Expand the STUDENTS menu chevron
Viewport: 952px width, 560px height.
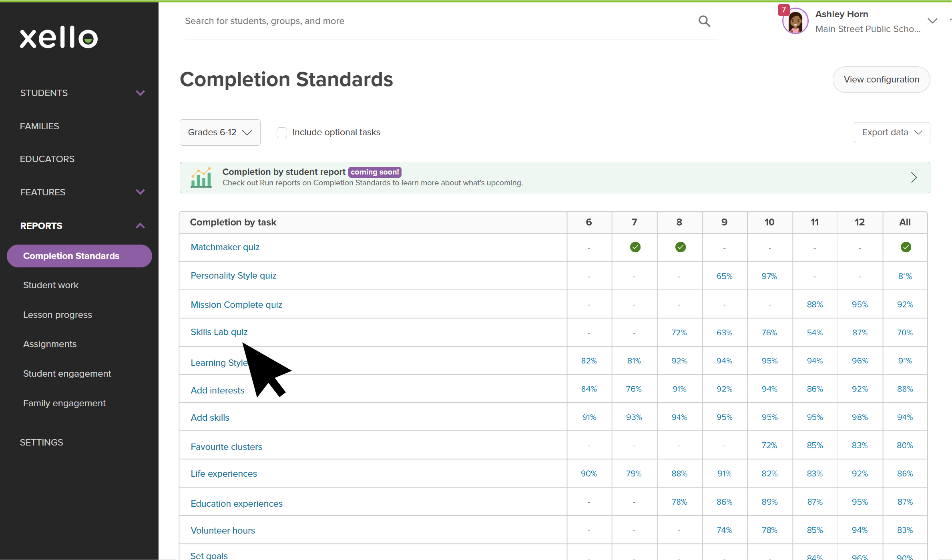coord(140,93)
